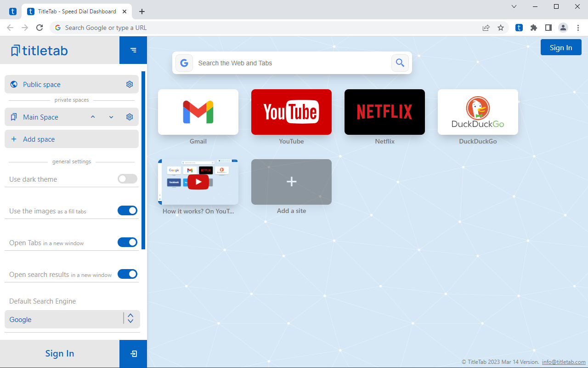
Task: Go back with the browser arrow
Action: 10,28
